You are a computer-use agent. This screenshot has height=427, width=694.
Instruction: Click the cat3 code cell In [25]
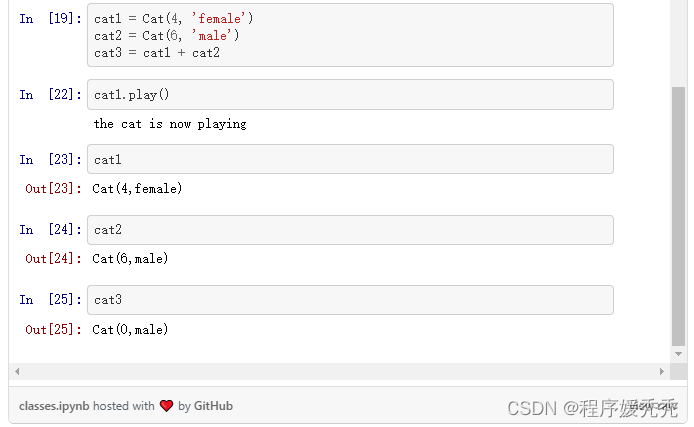point(350,300)
